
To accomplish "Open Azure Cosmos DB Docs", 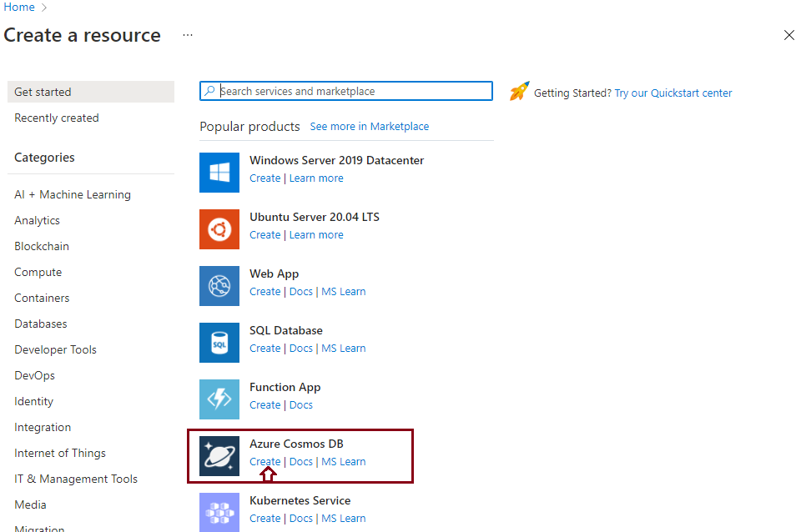I will click(301, 462).
